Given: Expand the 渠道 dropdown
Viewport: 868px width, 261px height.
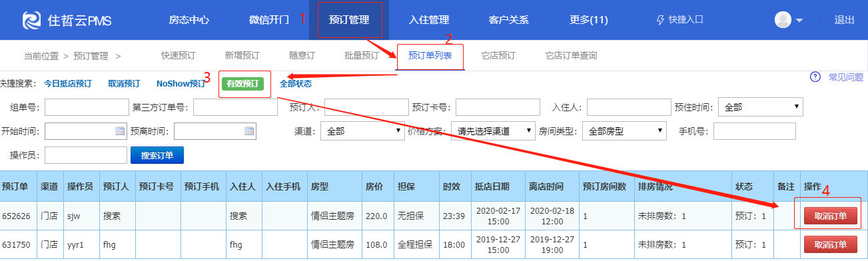Looking at the screenshot, I should tap(362, 131).
